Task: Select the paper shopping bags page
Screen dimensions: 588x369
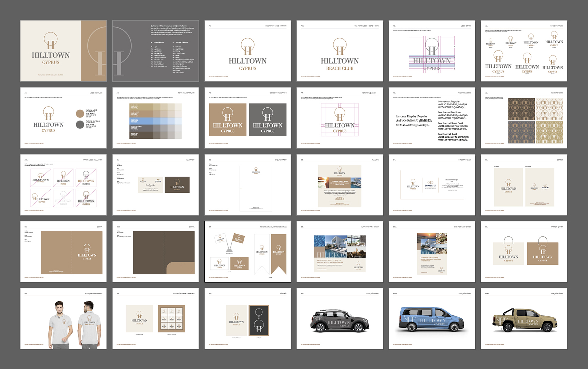Action: coord(524,251)
